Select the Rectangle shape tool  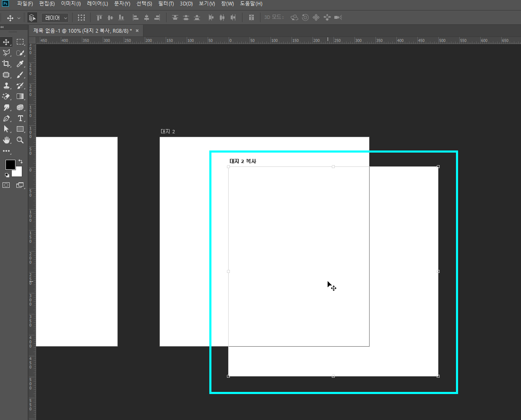point(20,129)
